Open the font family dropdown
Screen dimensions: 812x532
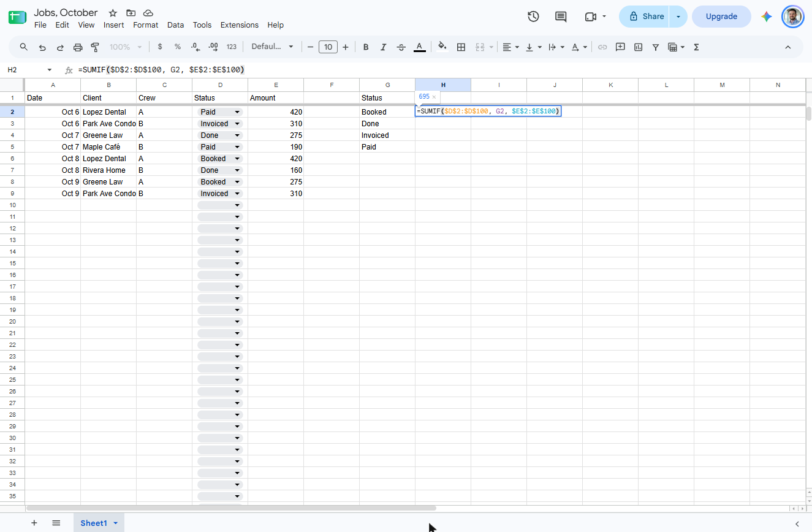(273, 47)
